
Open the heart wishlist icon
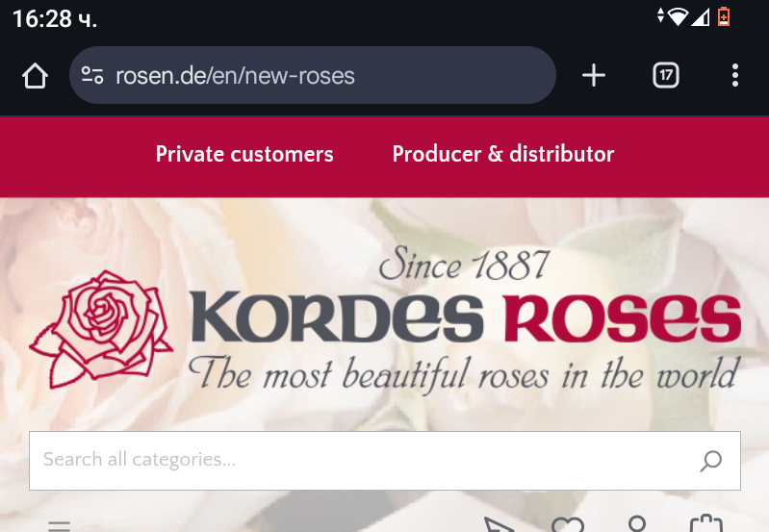568,525
